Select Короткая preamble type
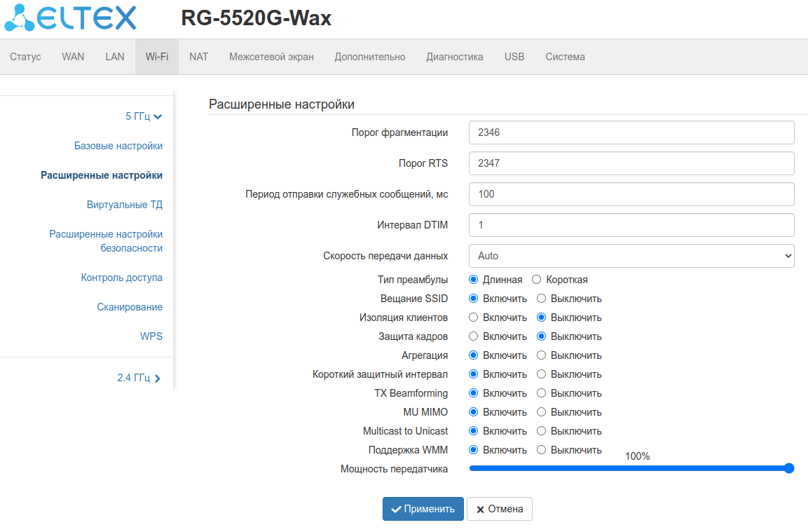This screenshot has height=532, width=808. pyautogui.click(x=537, y=280)
